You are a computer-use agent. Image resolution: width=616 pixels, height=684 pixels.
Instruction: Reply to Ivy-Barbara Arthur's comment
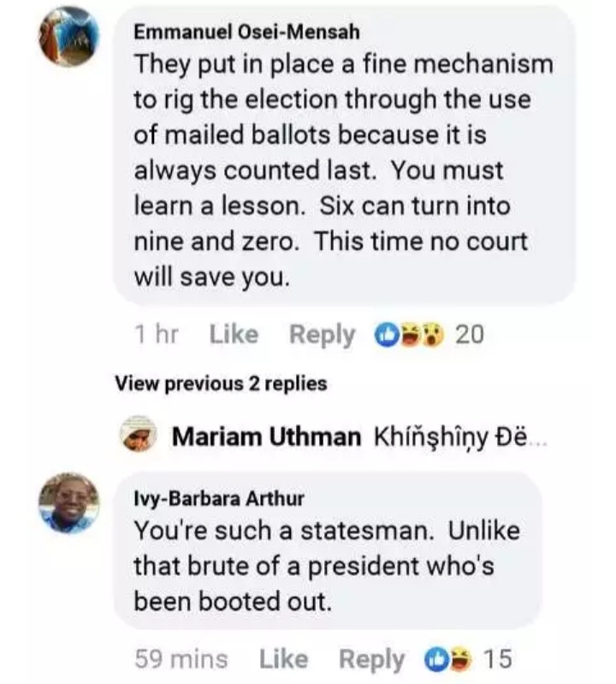(x=371, y=659)
